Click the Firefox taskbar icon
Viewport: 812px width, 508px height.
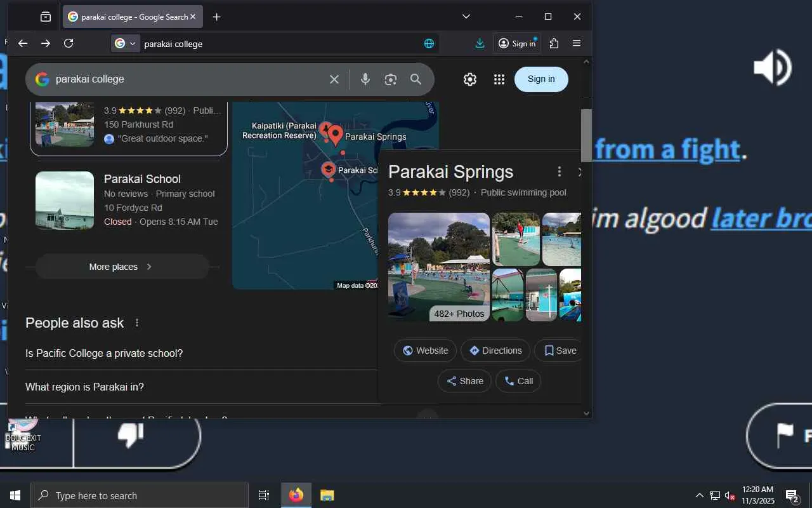coord(296,495)
